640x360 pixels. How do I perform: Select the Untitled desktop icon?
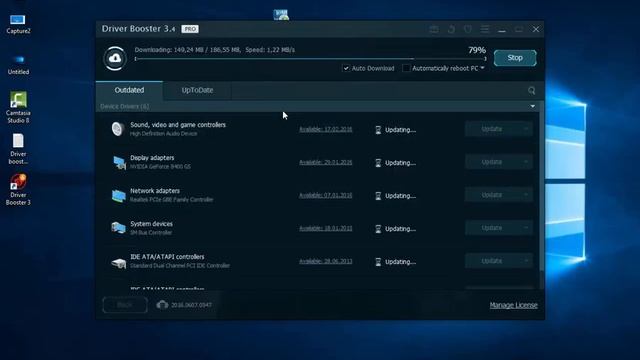pyautogui.click(x=18, y=64)
